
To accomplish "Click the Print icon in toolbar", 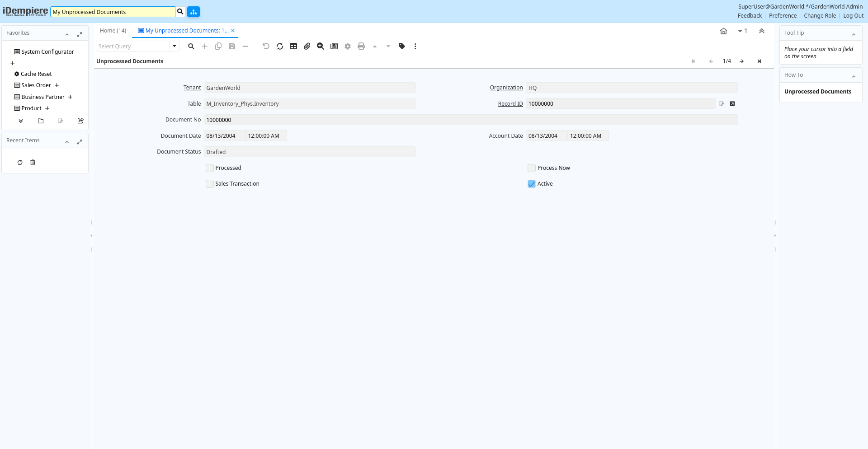I will pyautogui.click(x=361, y=46).
